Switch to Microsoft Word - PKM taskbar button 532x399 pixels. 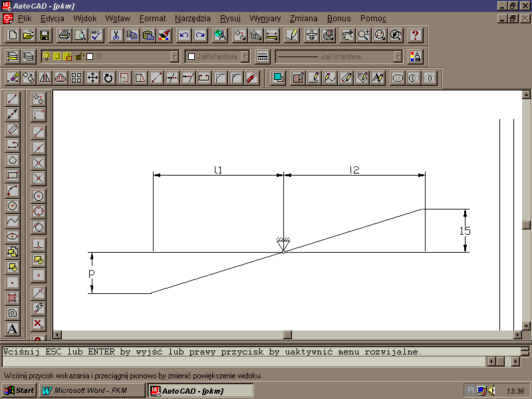pyautogui.click(x=92, y=390)
